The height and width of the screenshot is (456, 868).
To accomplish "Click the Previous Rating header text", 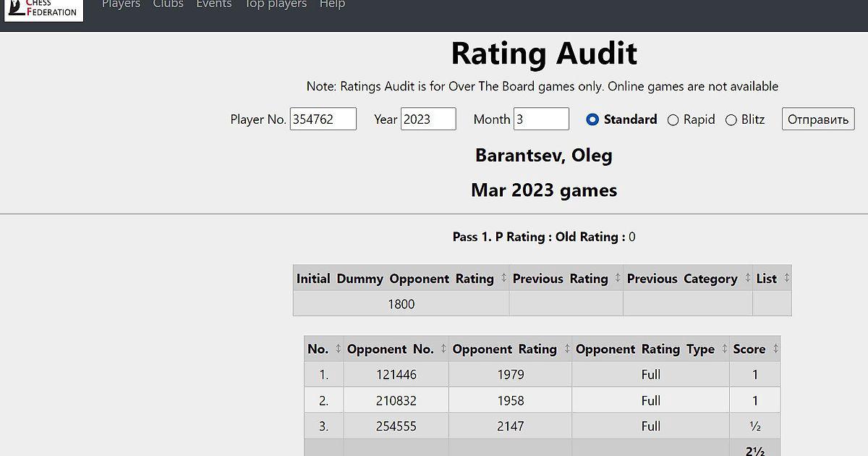I will [561, 279].
